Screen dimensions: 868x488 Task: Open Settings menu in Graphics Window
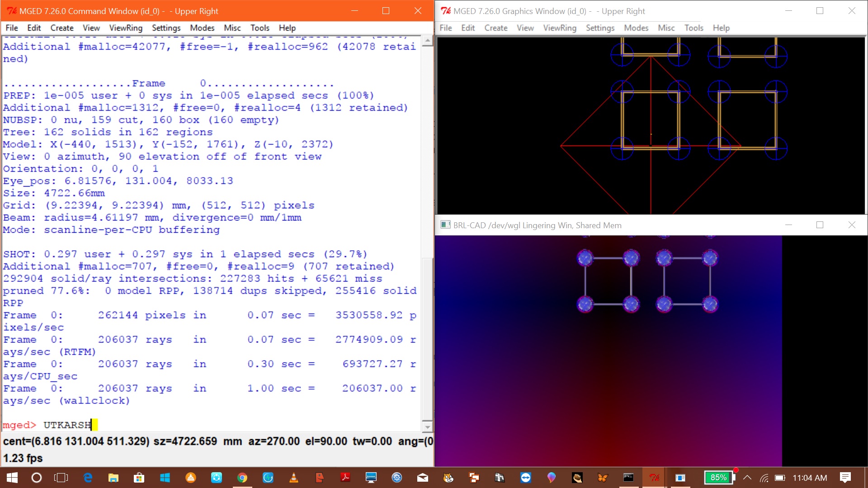600,28
